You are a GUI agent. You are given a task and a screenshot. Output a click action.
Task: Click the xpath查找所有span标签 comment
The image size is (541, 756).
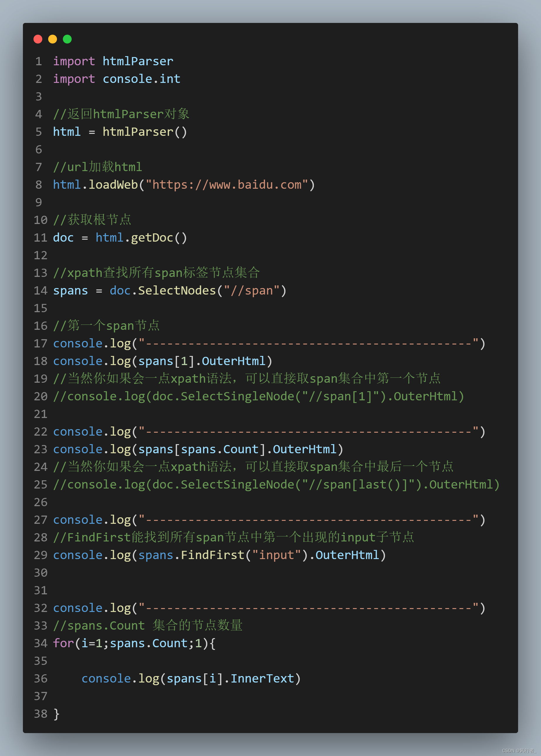click(x=157, y=272)
